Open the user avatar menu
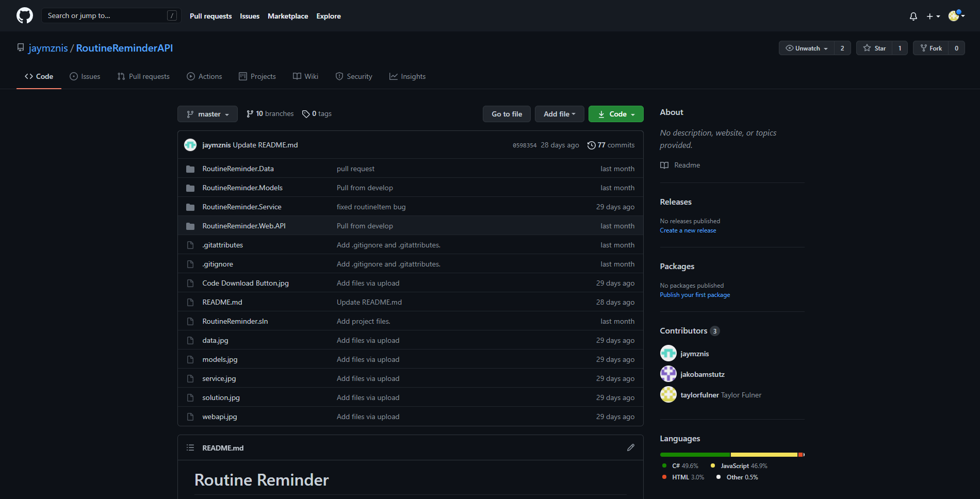This screenshot has height=499, width=980. click(x=957, y=15)
